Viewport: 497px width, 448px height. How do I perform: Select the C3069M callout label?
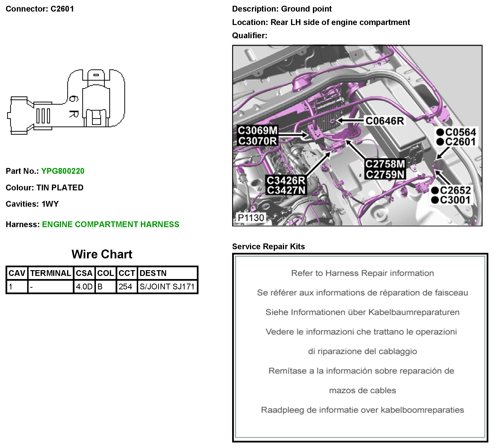pyautogui.click(x=257, y=131)
